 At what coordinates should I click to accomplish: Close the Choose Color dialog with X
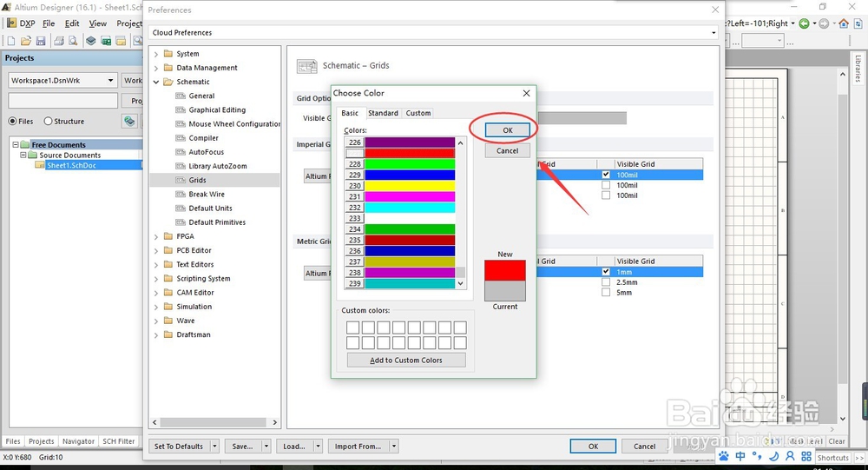click(527, 93)
